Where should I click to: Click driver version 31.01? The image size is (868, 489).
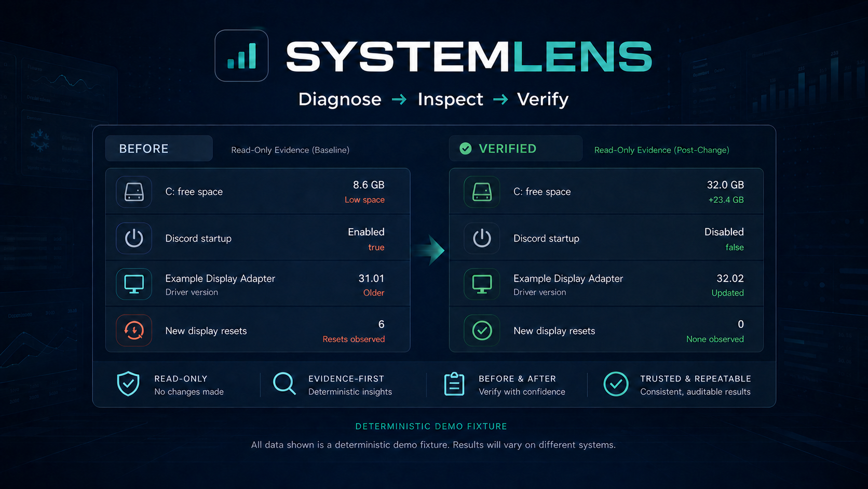coord(371,278)
